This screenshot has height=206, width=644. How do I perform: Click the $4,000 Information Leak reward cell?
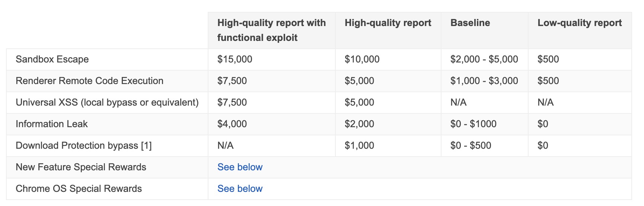[232, 124]
